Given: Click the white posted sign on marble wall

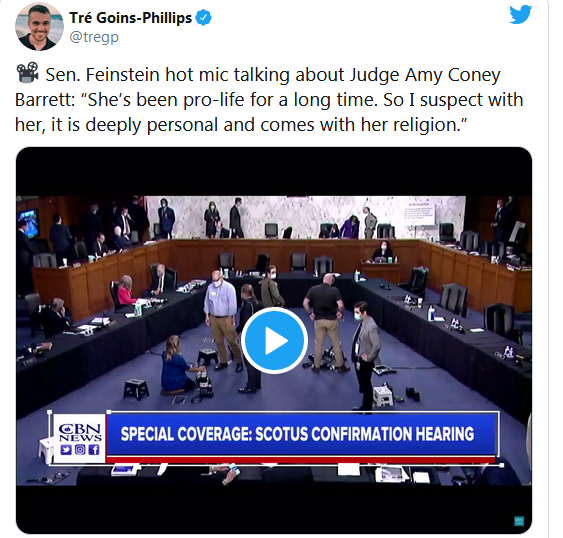Looking at the screenshot, I should [419, 214].
